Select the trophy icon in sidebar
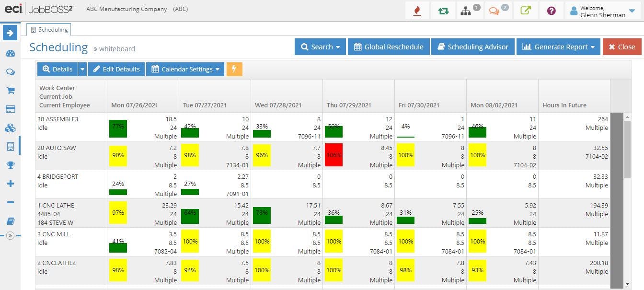 tap(10, 165)
